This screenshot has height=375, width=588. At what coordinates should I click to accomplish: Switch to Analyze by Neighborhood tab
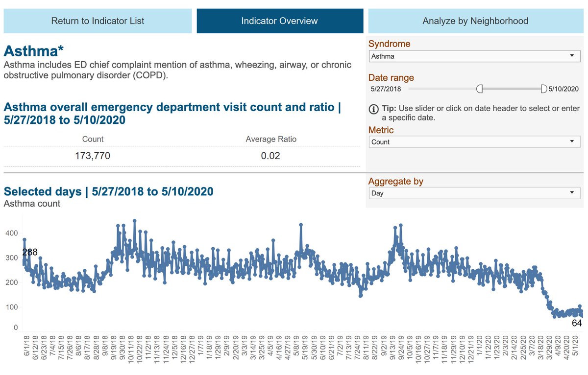[x=475, y=21]
